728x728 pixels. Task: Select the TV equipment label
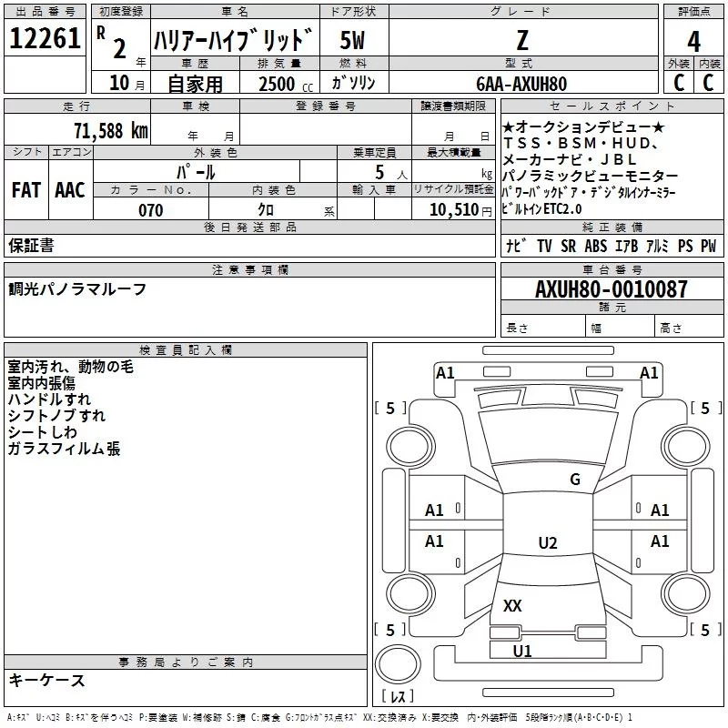pos(544,246)
